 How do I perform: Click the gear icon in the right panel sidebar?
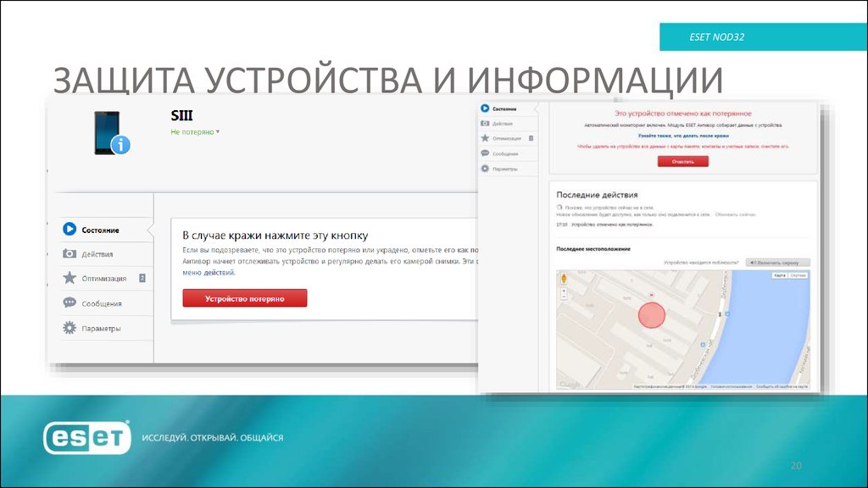tap(485, 168)
